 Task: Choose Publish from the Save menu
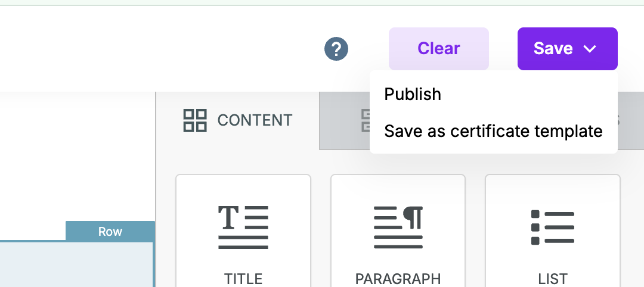click(x=413, y=94)
